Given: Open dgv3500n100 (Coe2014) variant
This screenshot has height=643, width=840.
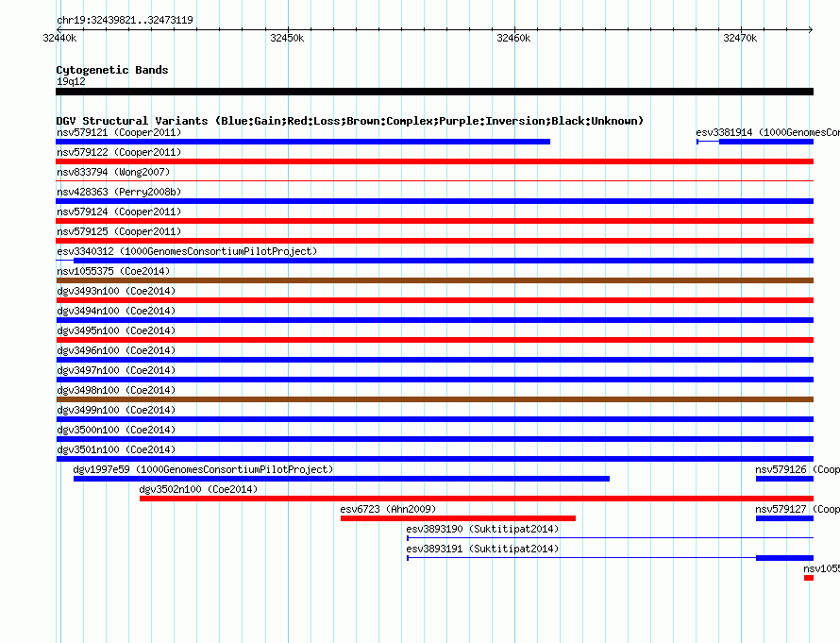Looking at the screenshot, I should [116, 430].
